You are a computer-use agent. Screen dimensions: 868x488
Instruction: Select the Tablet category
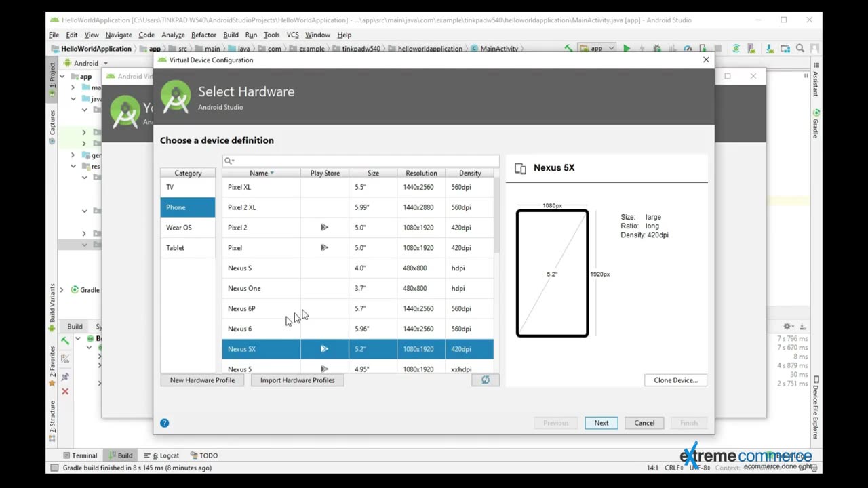[188, 248]
